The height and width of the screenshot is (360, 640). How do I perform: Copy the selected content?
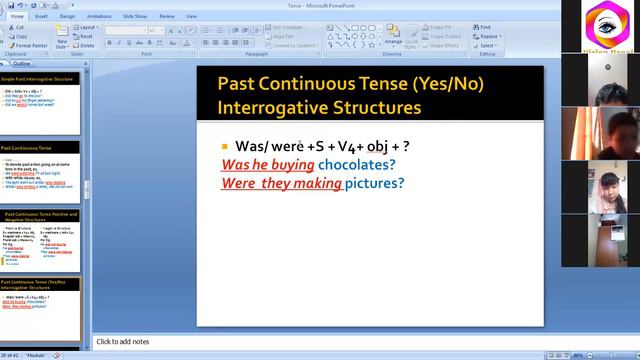coord(18,36)
